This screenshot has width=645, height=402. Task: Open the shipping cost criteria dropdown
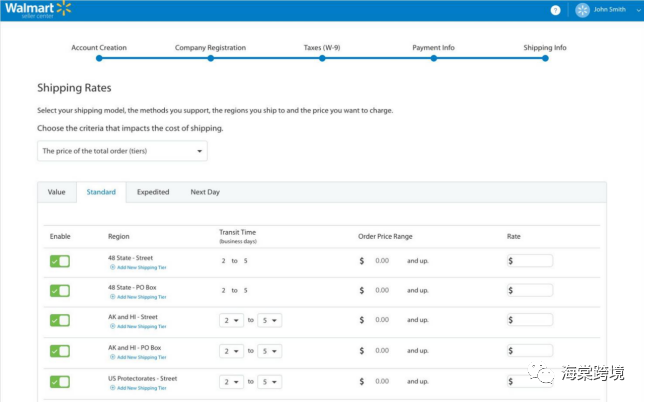point(122,151)
